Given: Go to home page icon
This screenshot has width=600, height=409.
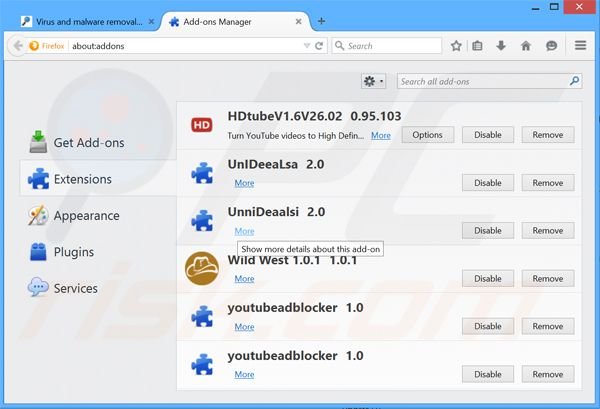Looking at the screenshot, I should click(x=526, y=46).
